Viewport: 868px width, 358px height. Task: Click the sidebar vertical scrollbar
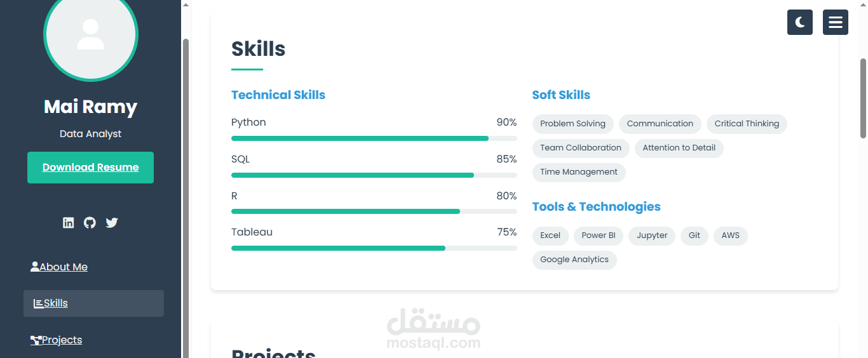(x=186, y=190)
